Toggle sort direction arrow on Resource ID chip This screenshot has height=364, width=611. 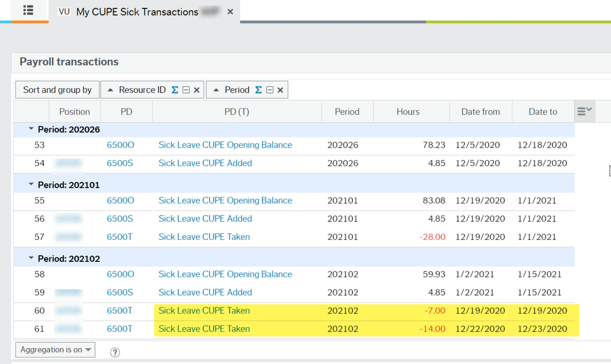110,90
